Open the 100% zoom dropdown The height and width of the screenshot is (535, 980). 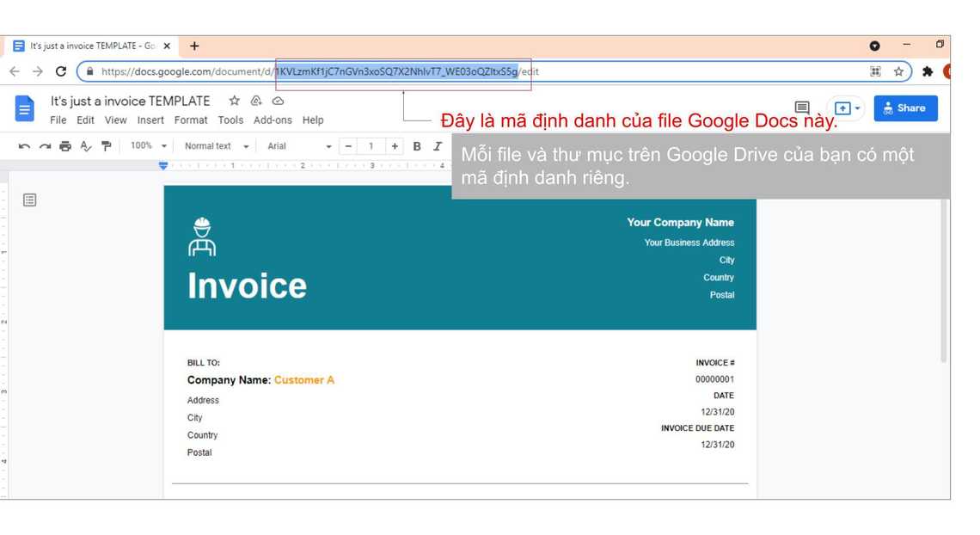[148, 146]
